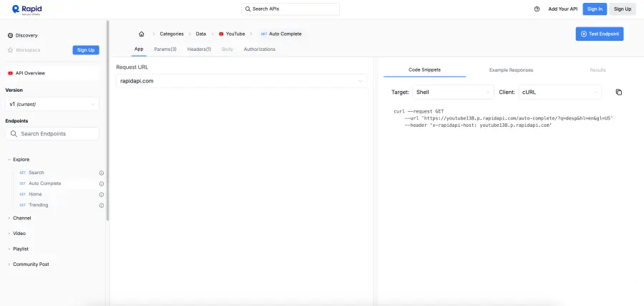Open info icon for Home endpoint
Viewport: 644px width, 306px height.
102,194
